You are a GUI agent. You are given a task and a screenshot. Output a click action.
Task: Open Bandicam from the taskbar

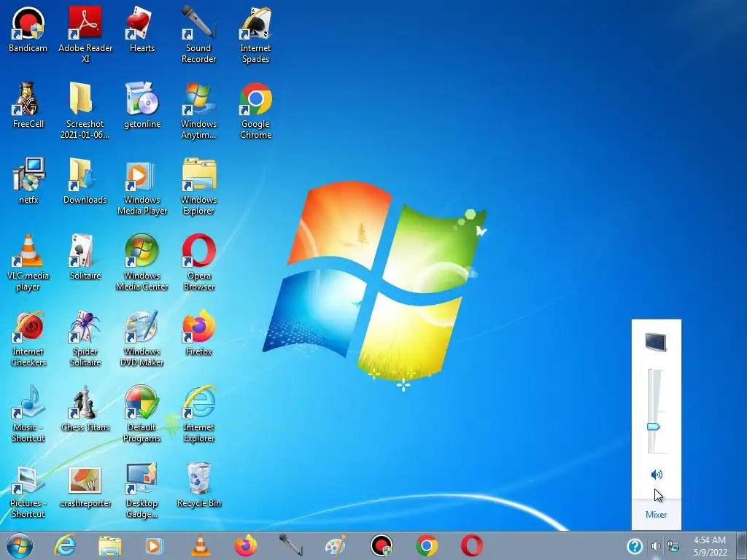click(382, 545)
